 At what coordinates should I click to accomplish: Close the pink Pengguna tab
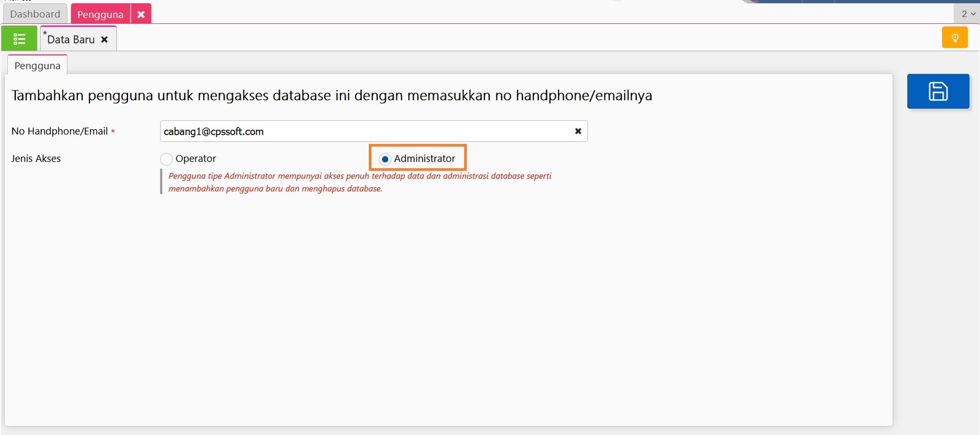(141, 14)
